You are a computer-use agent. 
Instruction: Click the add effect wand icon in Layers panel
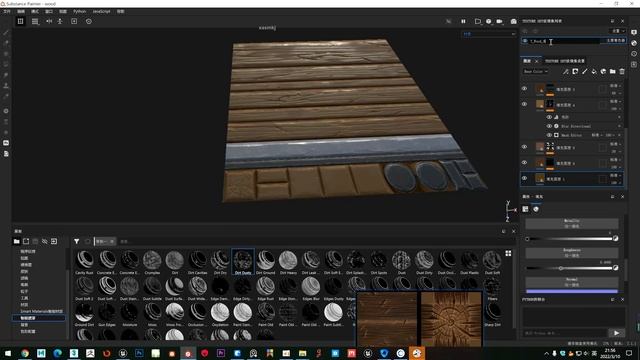pyautogui.click(x=565, y=71)
